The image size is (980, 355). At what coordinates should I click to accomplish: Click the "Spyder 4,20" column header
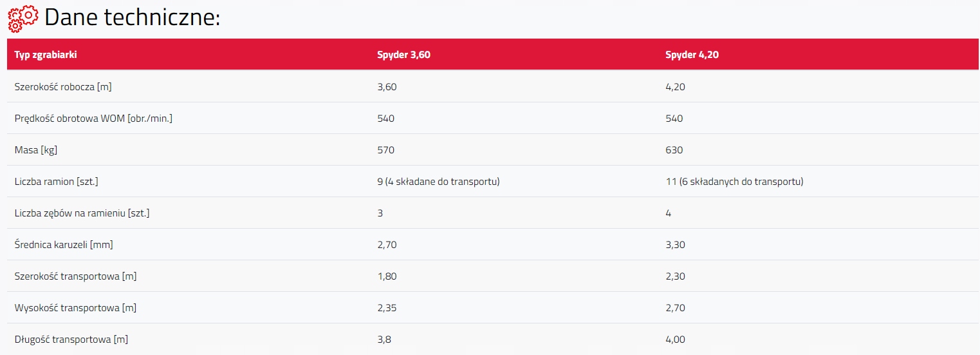point(692,55)
